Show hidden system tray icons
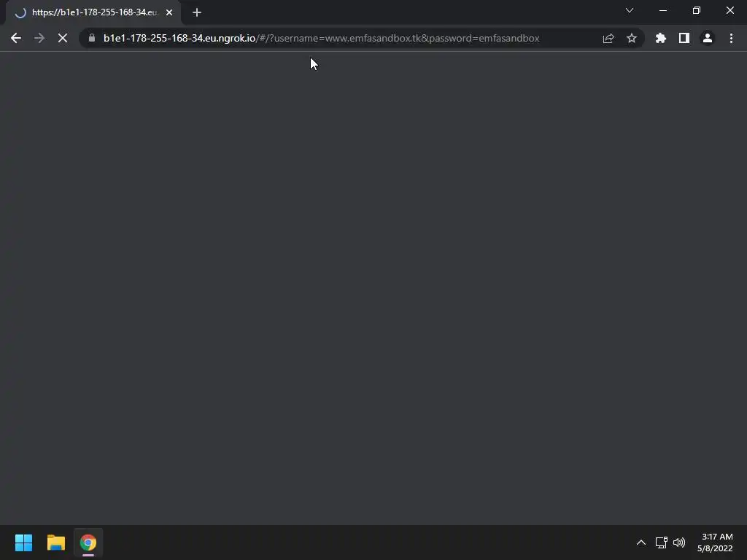Viewport: 747px width, 560px height. coord(641,542)
